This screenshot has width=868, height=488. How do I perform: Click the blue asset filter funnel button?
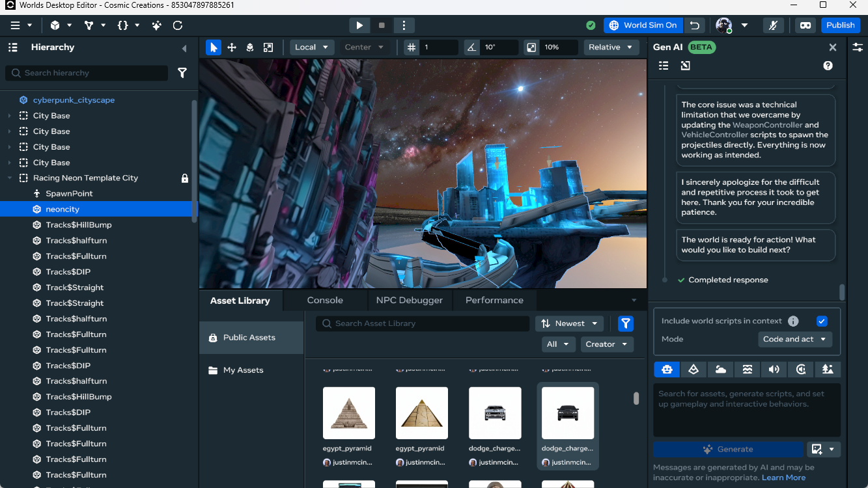click(626, 323)
